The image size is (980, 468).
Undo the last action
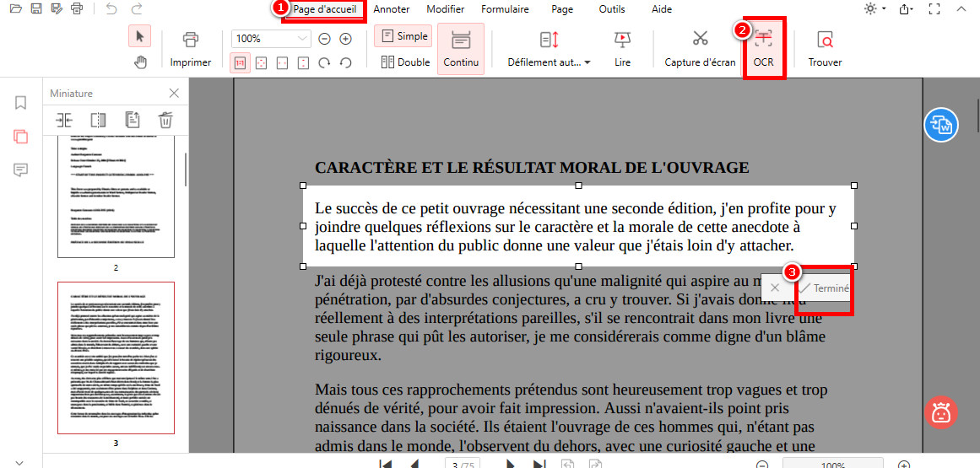click(111, 8)
